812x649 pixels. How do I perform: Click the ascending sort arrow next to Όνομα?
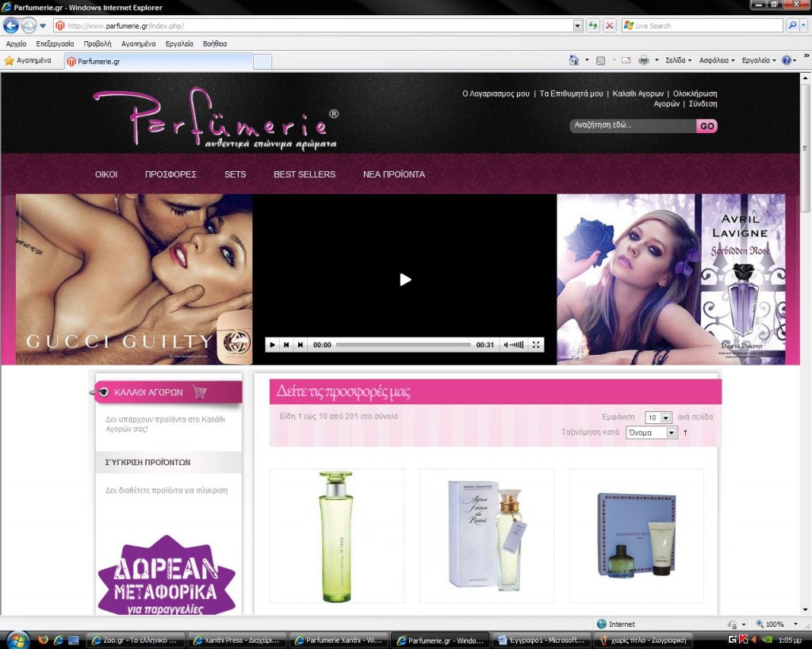pos(686,432)
